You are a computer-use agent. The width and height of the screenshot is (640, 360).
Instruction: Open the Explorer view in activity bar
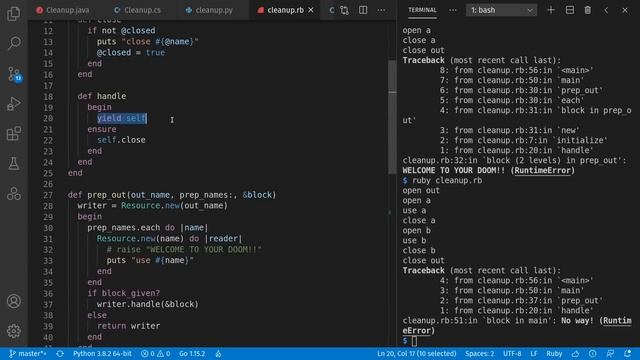click(13, 13)
